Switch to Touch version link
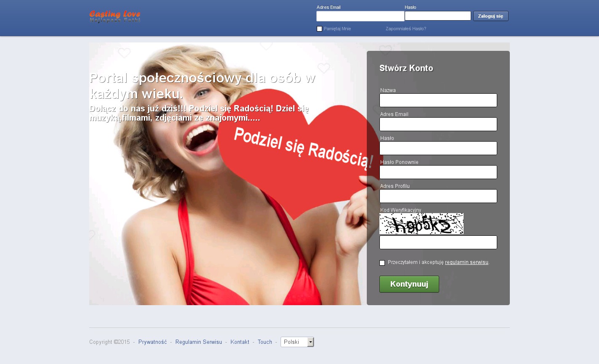This screenshot has width=599, height=364. click(265, 342)
